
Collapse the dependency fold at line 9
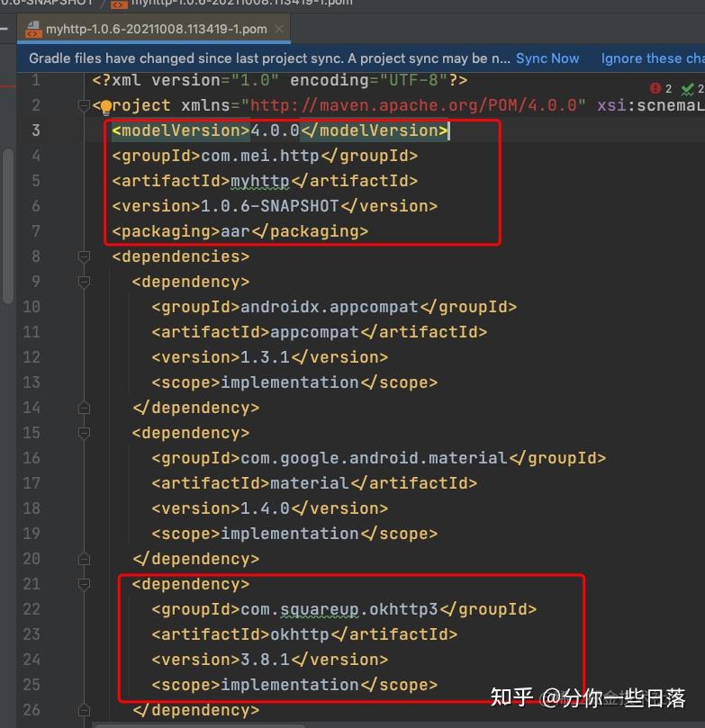click(x=84, y=282)
